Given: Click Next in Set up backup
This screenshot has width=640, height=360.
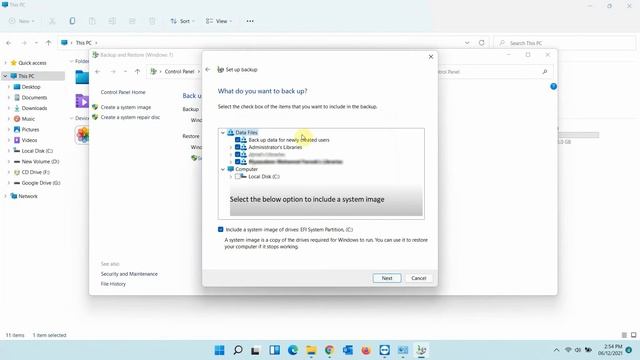Looking at the screenshot, I should click(387, 278).
